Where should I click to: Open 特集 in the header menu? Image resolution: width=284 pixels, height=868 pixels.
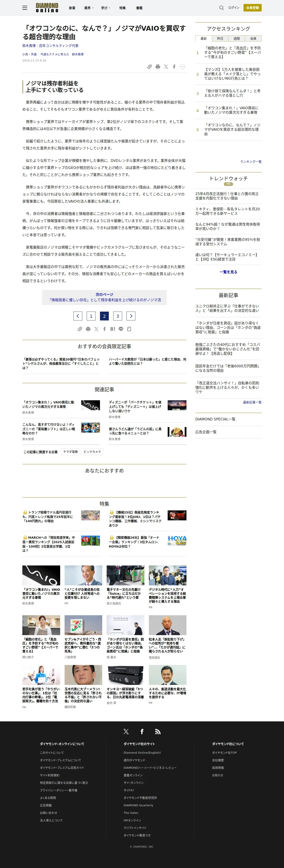pyautogui.click(x=122, y=8)
